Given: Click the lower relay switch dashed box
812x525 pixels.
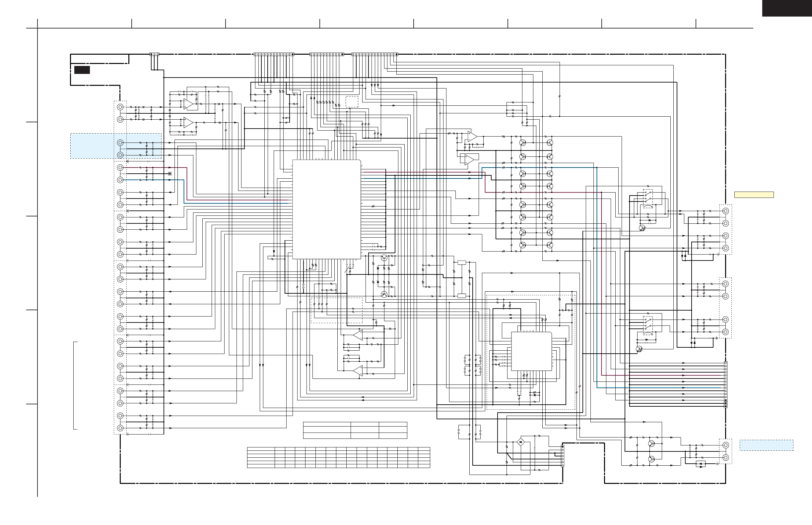Looking at the screenshot, I should point(647,326).
